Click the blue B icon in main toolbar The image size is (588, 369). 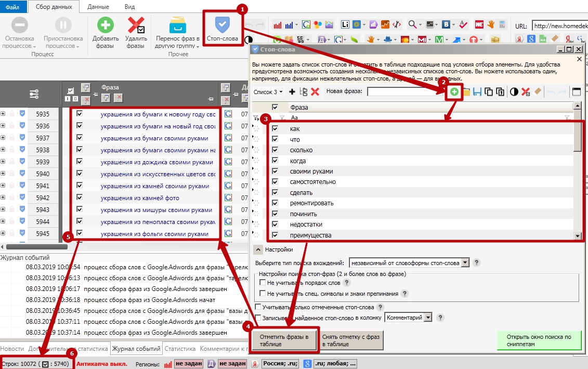pos(446,25)
